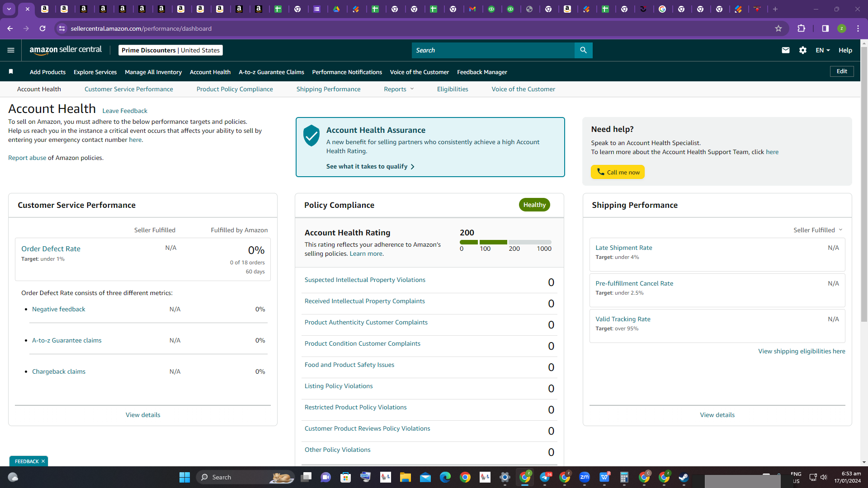Open the Eligibilities tab
The width and height of the screenshot is (868, 488).
(x=453, y=89)
